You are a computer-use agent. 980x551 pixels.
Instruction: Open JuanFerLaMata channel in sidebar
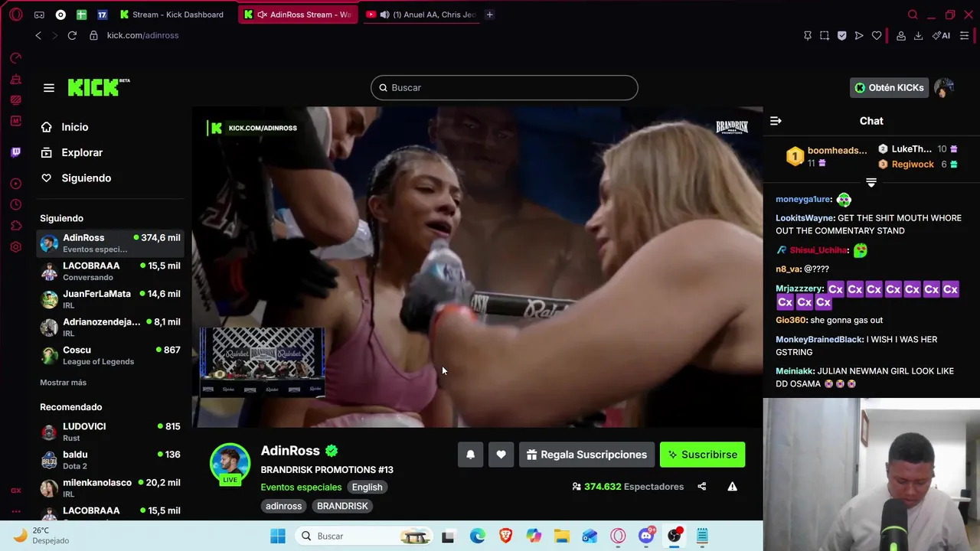[110, 299]
